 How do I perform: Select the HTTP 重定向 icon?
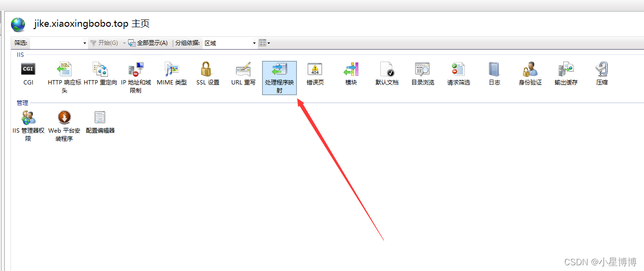(x=100, y=69)
